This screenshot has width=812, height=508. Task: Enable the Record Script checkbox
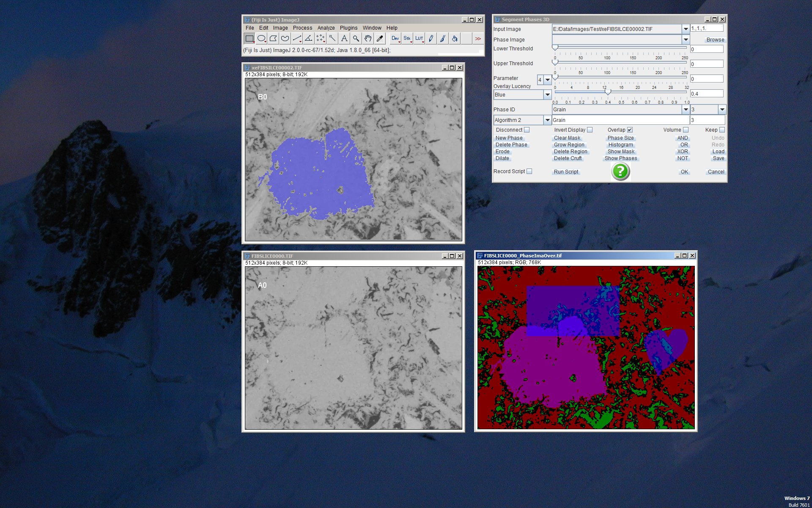point(529,171)
